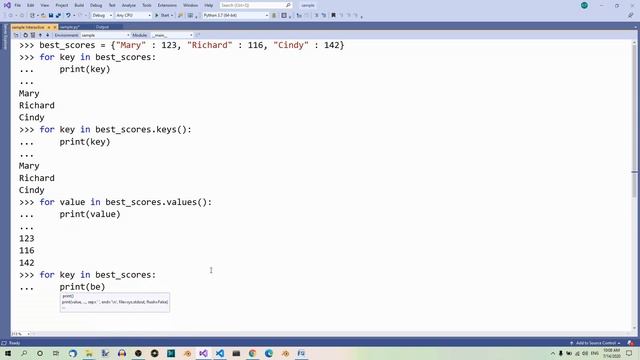This screenshot has height=360, width=640.
Task: Open the Extensions menu
Action: [167, 5]
